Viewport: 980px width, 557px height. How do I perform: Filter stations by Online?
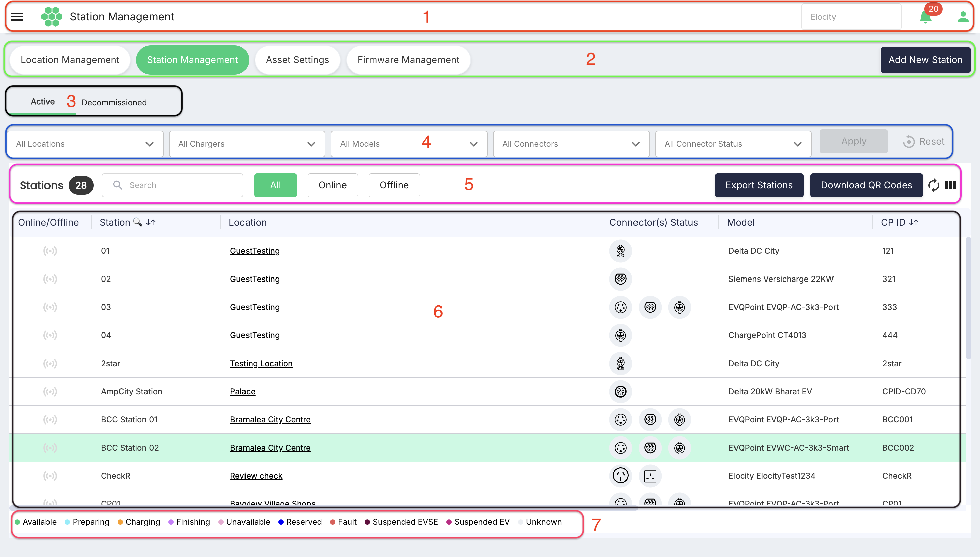point(332,185)
